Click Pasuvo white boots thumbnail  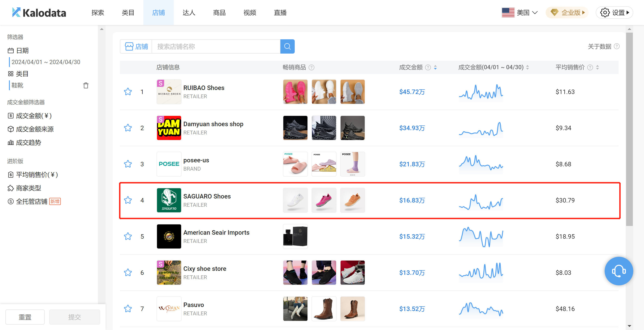[295, 309]
